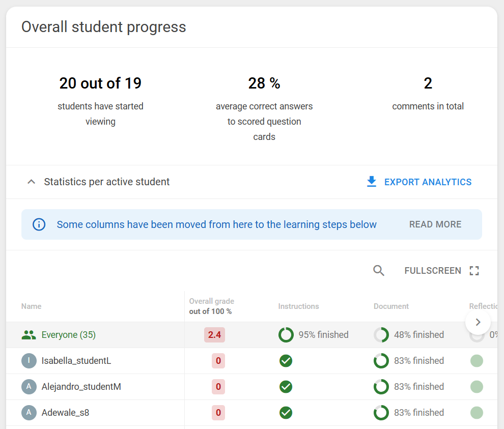Click Adewale_s8's Instructions green checkmark
The height and width of the screenshot is (429, 504).
point(286,413)
